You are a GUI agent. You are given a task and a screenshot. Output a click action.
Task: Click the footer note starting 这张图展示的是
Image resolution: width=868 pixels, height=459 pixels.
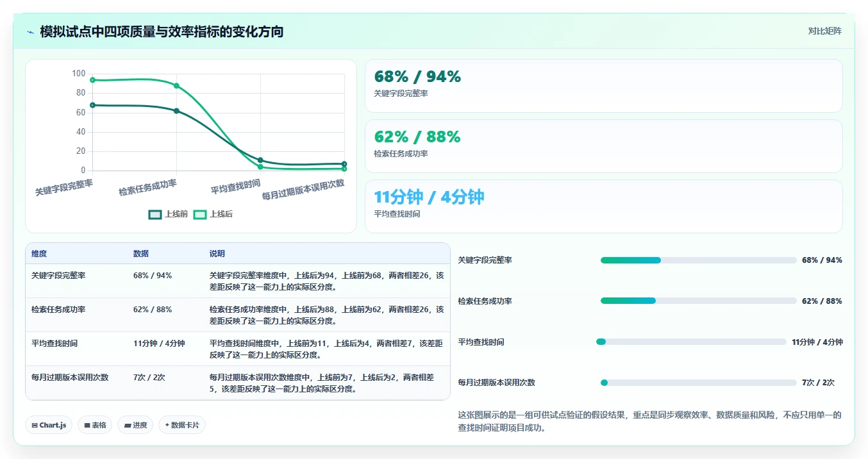tap(649, 421)
